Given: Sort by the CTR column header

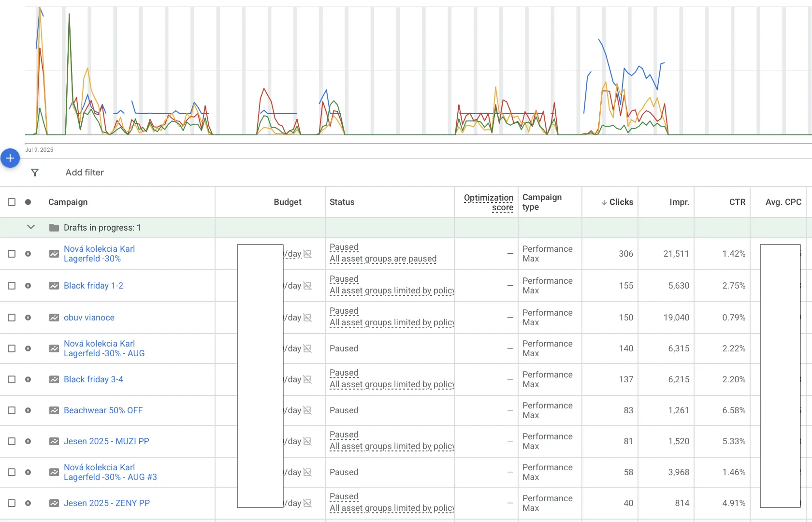Looking at the screenshot, I should pyautogui.click(x=738, y=202).
